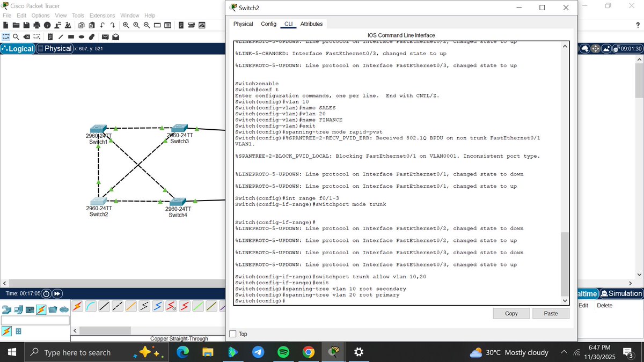644x362 pixels.
Task: Toggle the Top checkbox in Switch2 window
Action: point(233,334)
